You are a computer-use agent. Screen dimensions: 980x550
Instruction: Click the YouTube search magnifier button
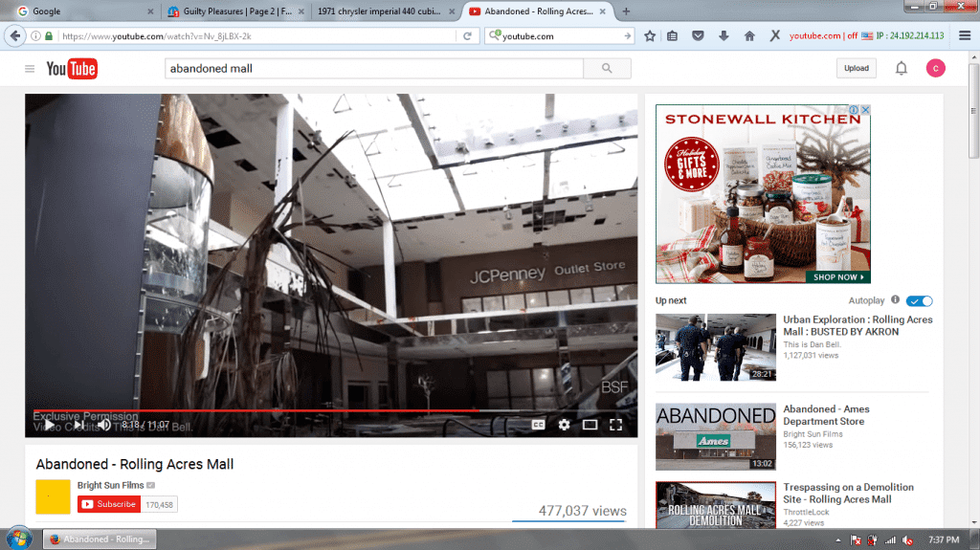pos(607,69)
